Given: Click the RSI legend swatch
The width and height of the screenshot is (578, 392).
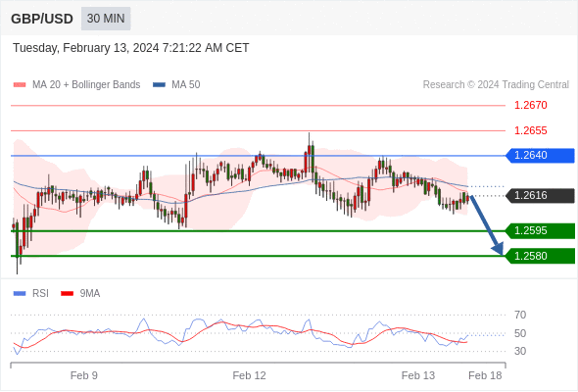Looking at the screenshot, I should (x=20, y=294).
